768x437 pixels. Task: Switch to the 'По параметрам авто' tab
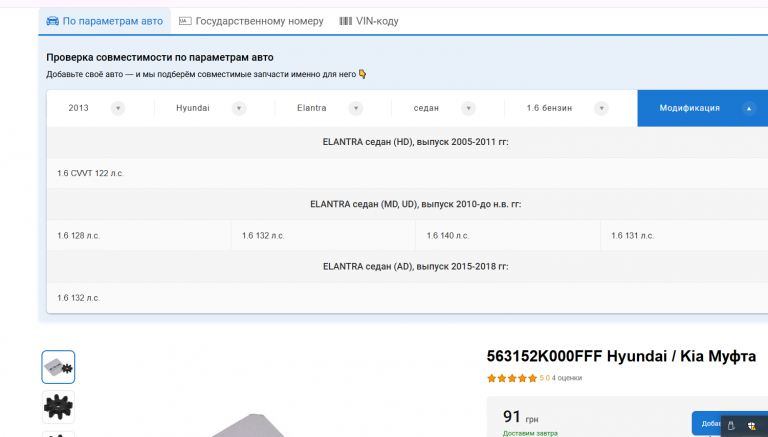(104, 21)
